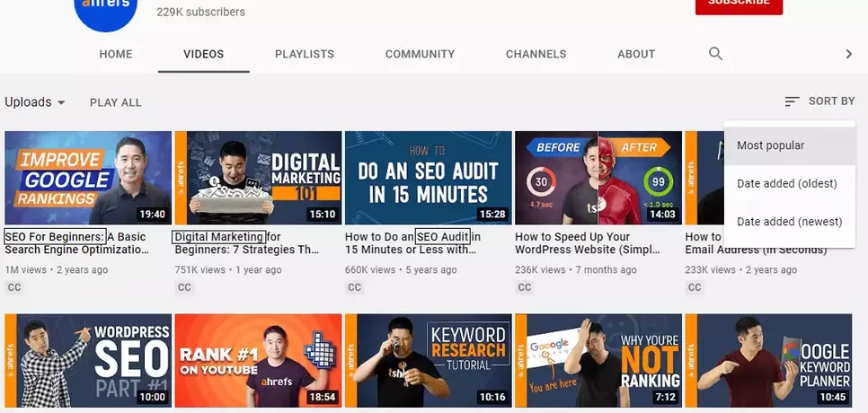
Task: Open the Uploads dropdown
Action: pos(35,102)
